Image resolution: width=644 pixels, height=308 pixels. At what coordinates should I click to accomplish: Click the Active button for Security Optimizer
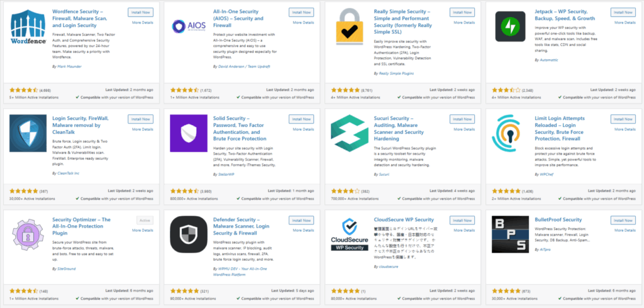[x=145, y=221]
